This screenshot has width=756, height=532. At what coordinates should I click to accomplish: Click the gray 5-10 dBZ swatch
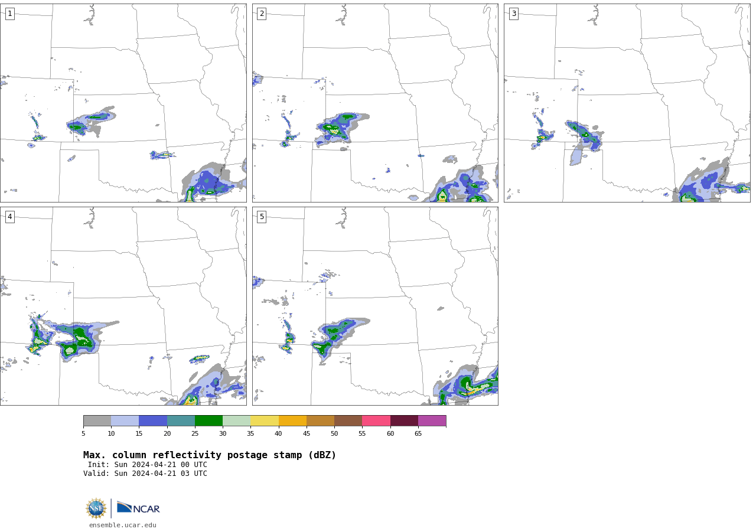97,421
